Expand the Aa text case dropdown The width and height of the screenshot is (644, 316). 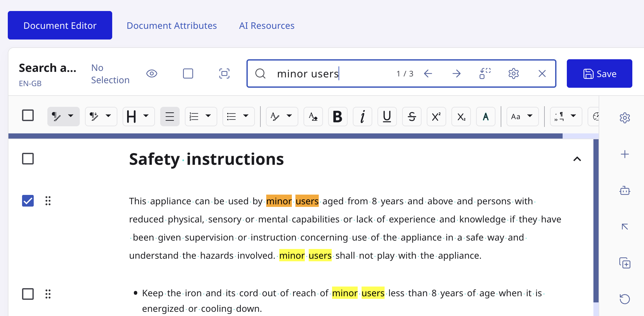[x=522, y=117]
